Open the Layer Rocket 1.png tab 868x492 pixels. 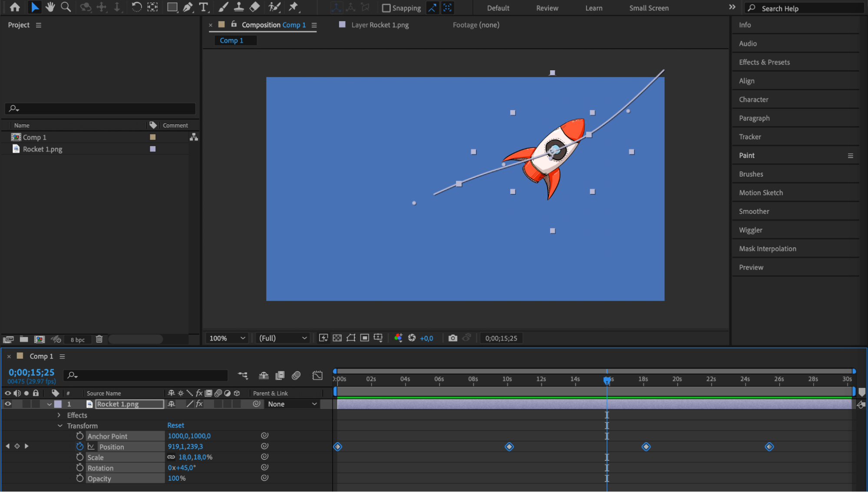(x=380, y=25)
